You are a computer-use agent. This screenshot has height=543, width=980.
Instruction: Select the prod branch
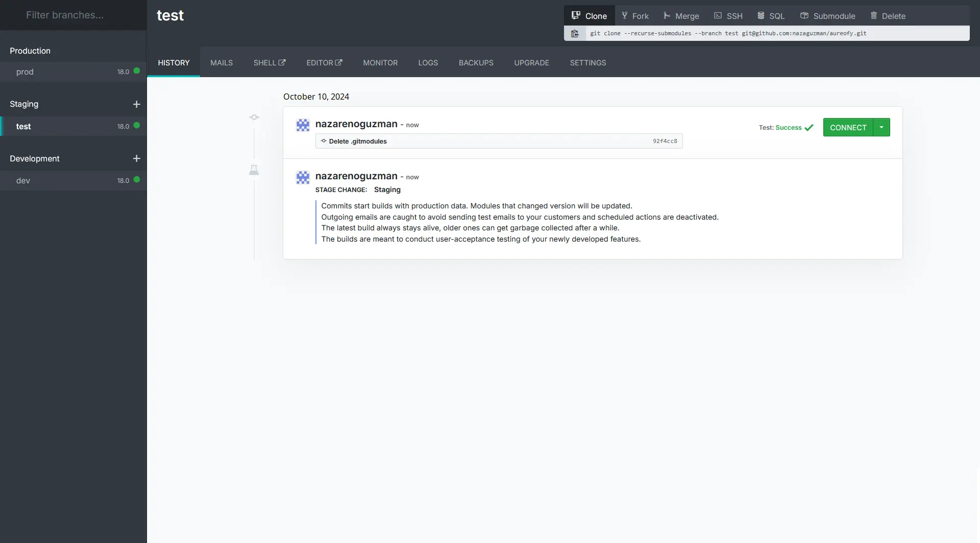tap(73, 72)
